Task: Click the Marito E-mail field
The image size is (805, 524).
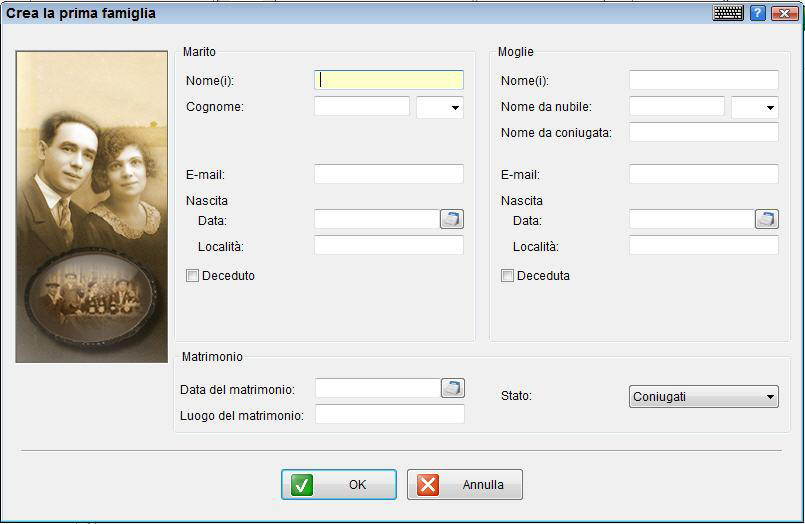Action: click(389, 174)
